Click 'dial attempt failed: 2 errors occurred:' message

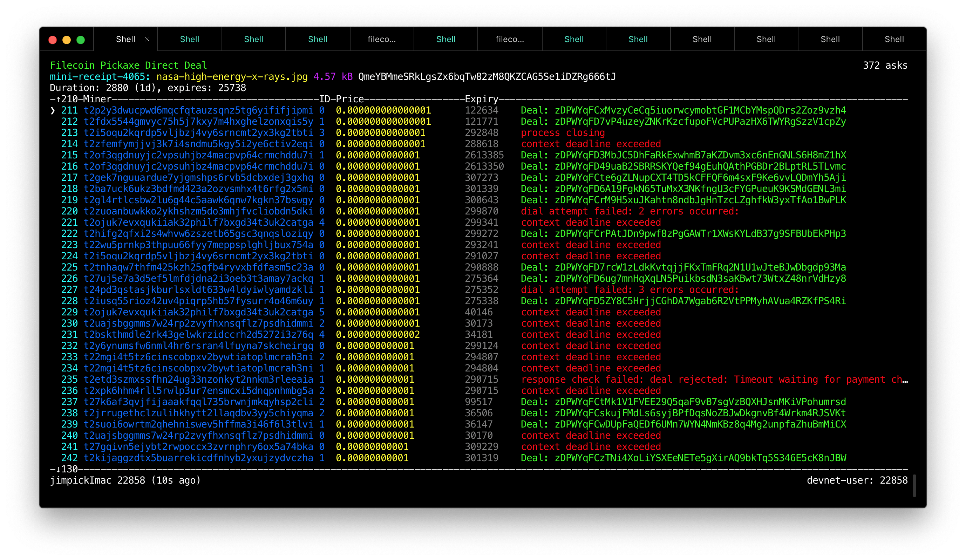[630, 211]
